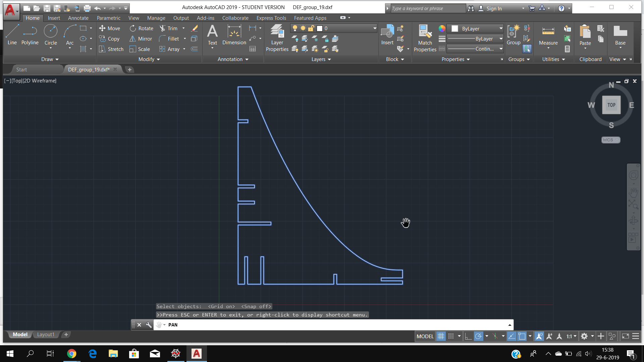Open the Insert ribbon tab

(54, 18)
